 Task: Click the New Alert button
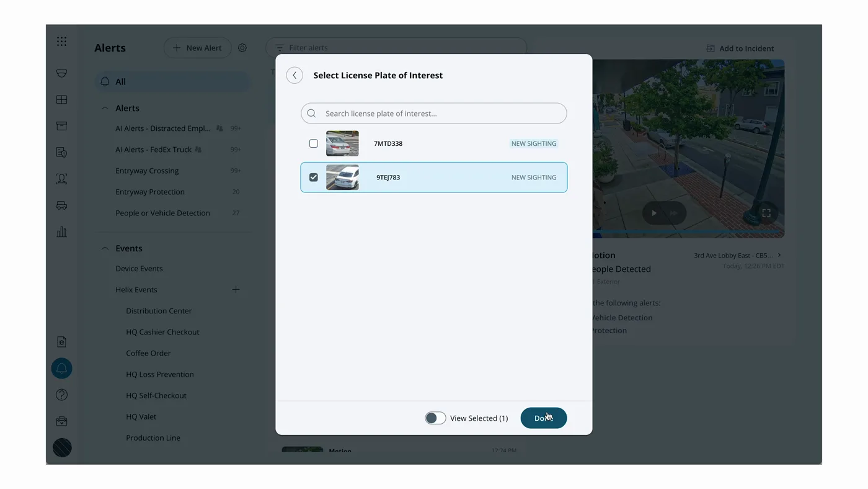(197, 48)
